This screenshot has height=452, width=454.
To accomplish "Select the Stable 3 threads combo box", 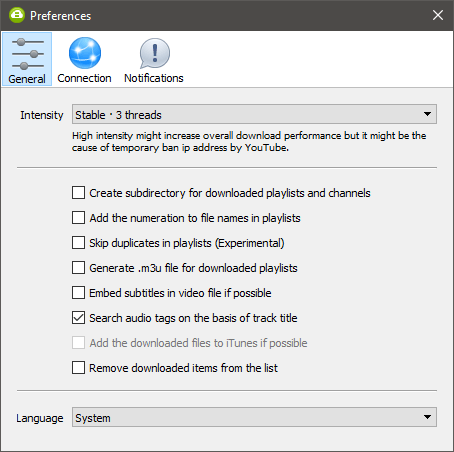I will pyautogui.click(x=254, y=114).
